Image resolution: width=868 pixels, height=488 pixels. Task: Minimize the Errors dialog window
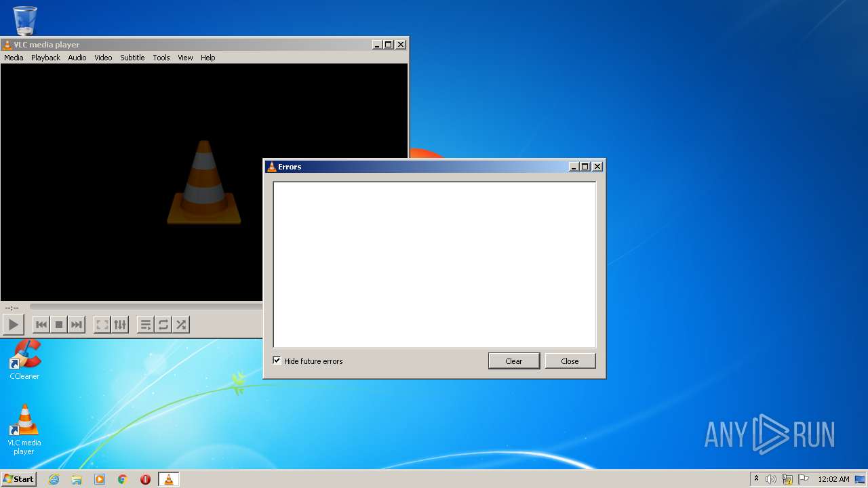pos(574,167)
